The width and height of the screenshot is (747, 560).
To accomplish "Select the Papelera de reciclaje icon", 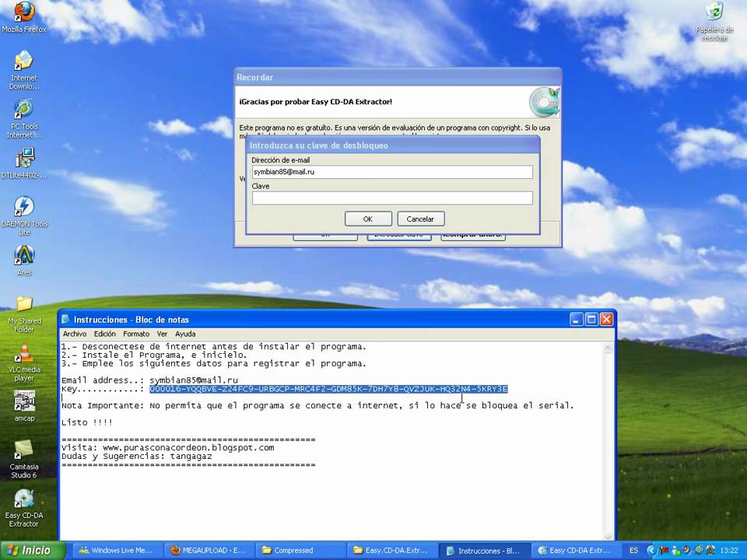I will pos(714,22).
